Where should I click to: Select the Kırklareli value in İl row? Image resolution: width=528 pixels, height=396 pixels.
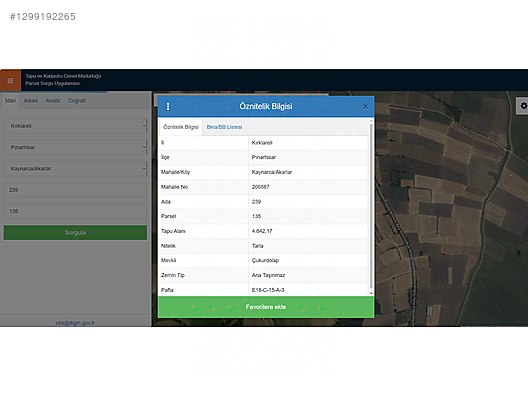262,142
